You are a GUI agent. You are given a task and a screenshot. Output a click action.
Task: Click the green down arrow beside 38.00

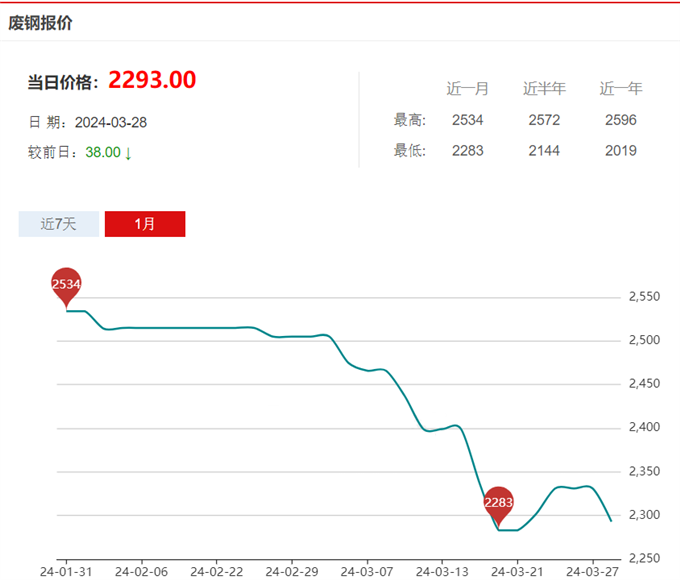[128, 153]
